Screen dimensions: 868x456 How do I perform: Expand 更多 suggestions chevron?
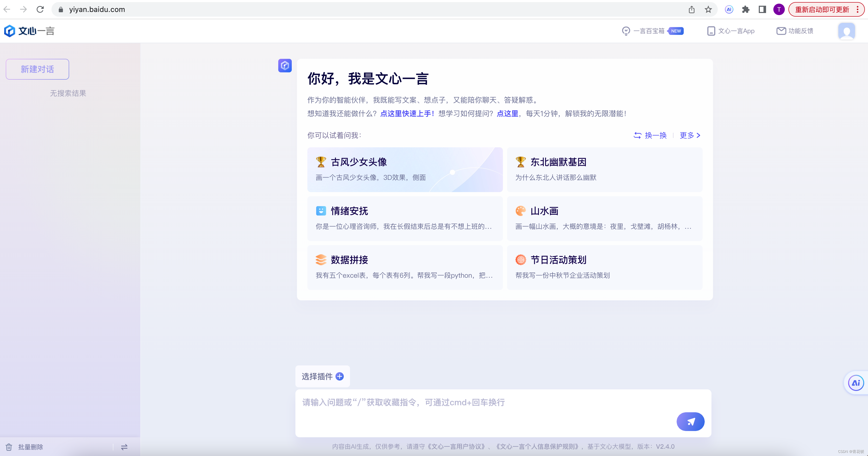pos(690,135)
